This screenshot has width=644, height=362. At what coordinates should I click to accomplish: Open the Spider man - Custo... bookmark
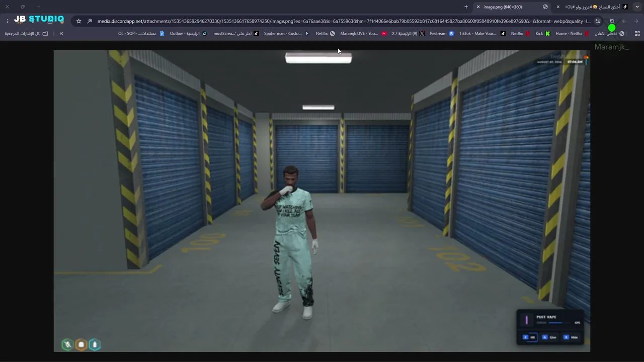[x=287, y=34]
